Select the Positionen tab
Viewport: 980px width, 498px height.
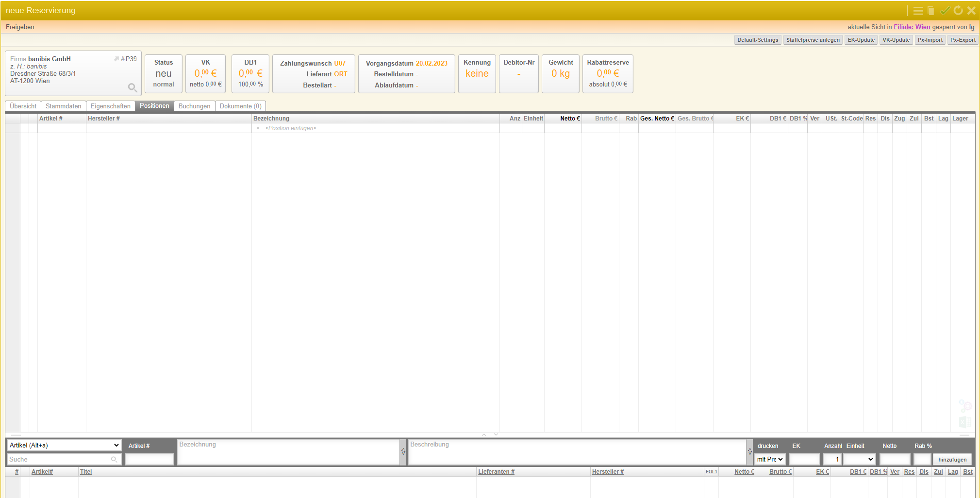click(154, 105)
